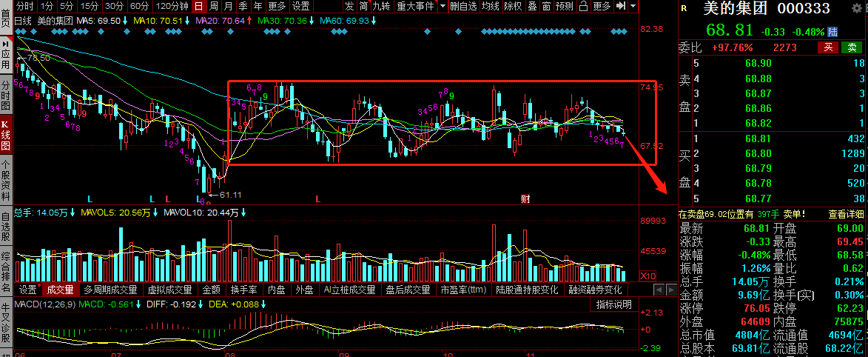Viewport: 868px width, 357px height.
Task: Click 指标说明 button
Action: (613, 304)
